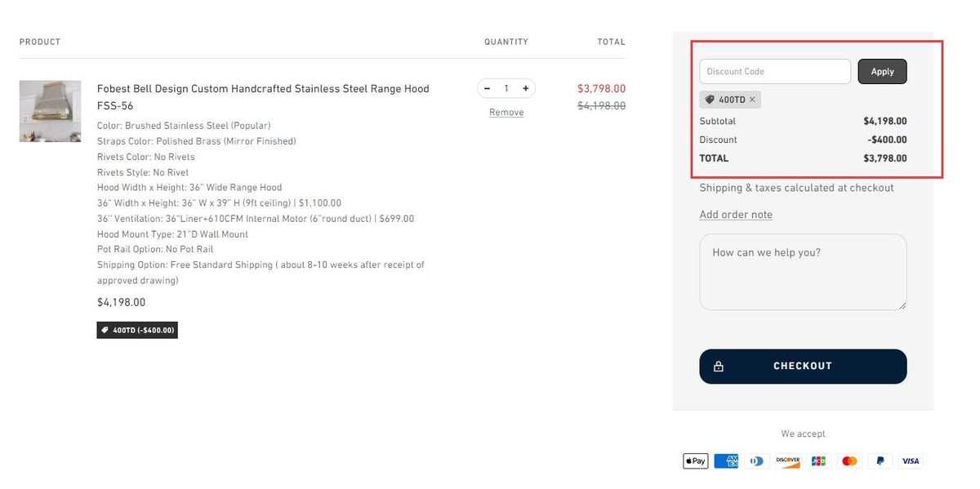Click the 400TD (-$400.00) discount badge

coord(137,331)
